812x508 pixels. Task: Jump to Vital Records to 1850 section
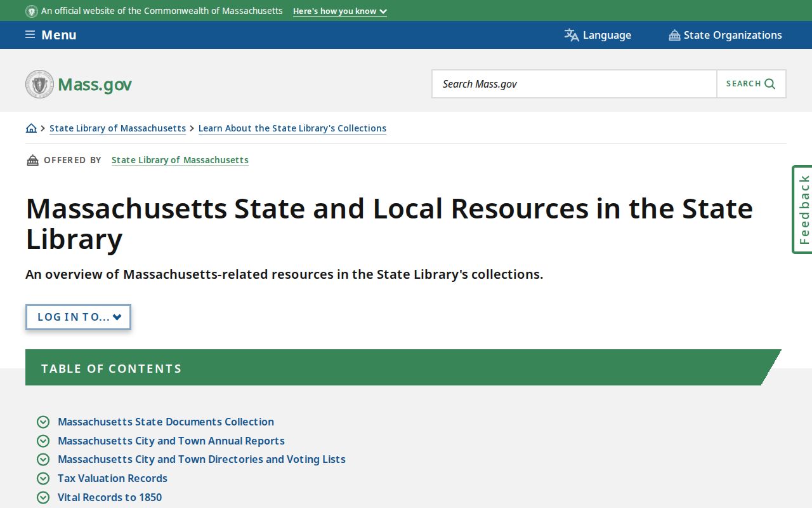110,497
